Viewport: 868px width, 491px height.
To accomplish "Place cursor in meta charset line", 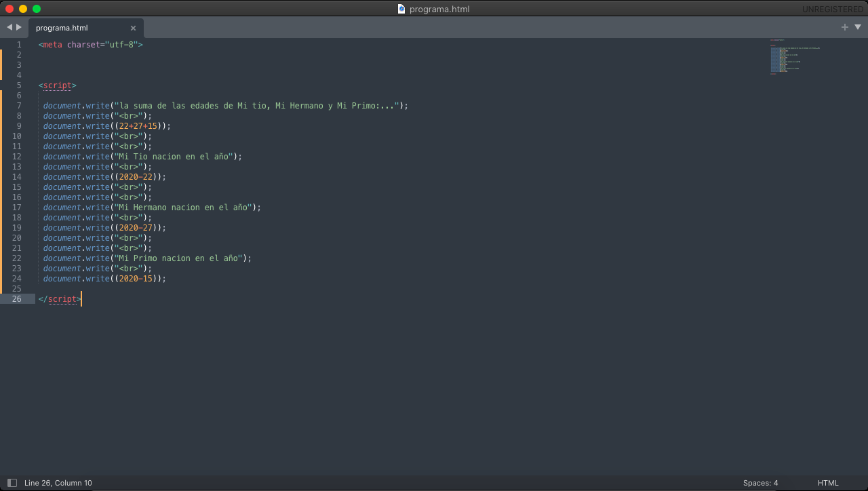I will [91, 45].
